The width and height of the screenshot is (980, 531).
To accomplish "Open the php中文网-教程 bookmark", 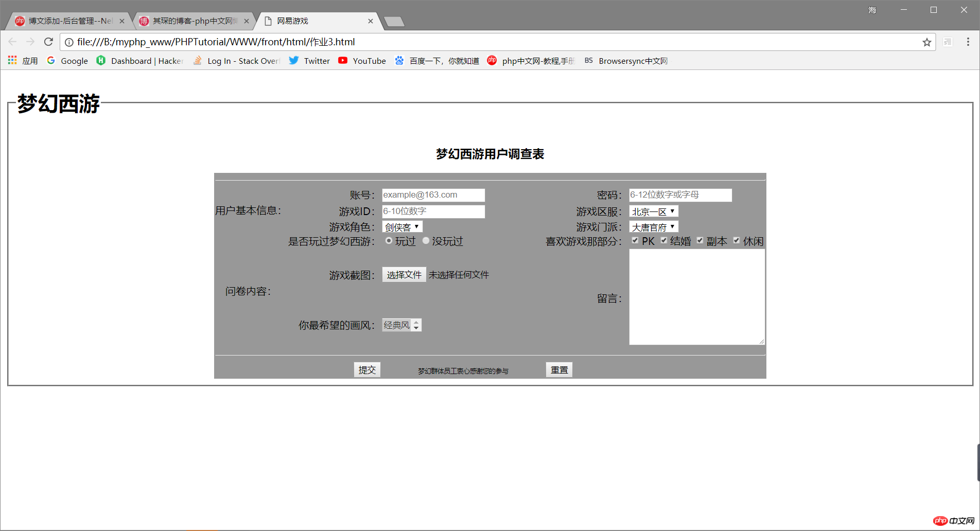I will 531,61.
